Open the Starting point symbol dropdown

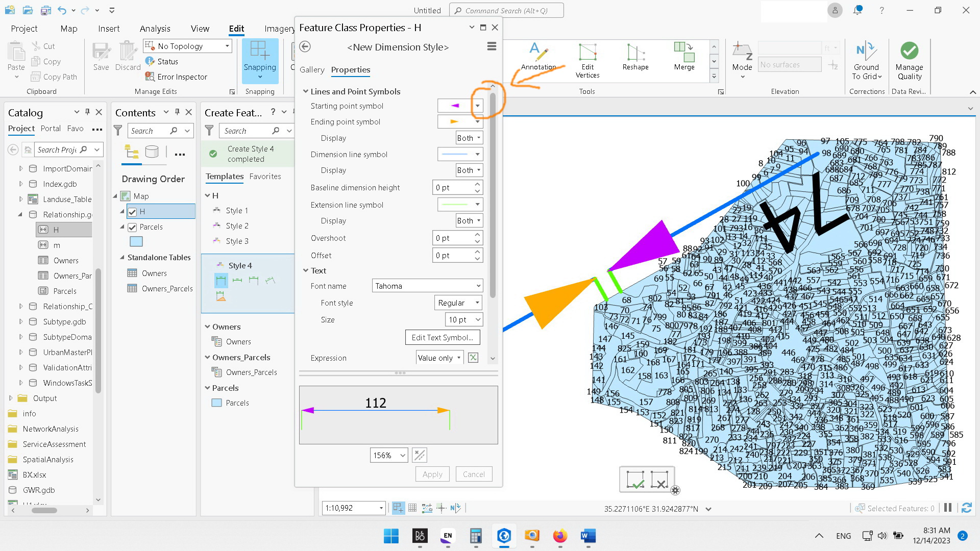pyautogui.click(x=477, y=106)
